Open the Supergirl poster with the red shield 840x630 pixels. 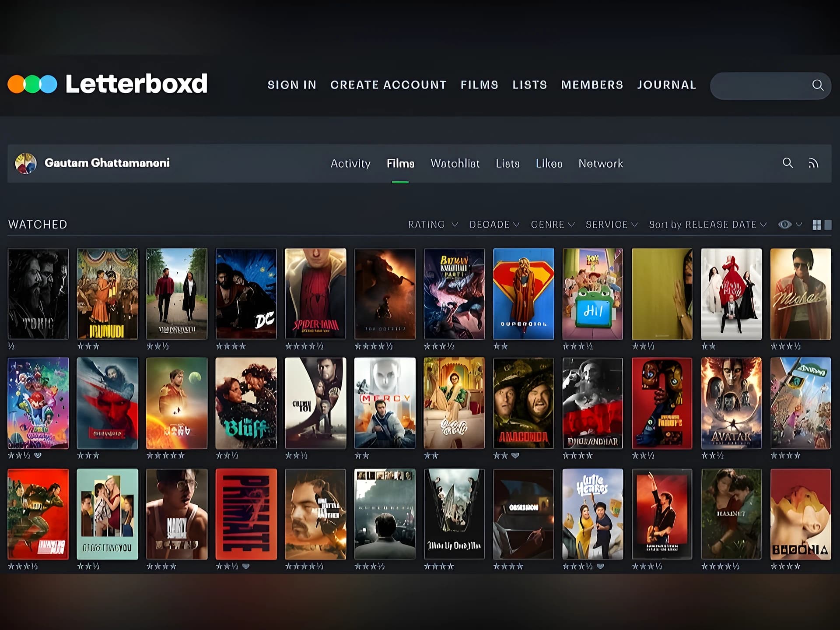click(524, 294)
